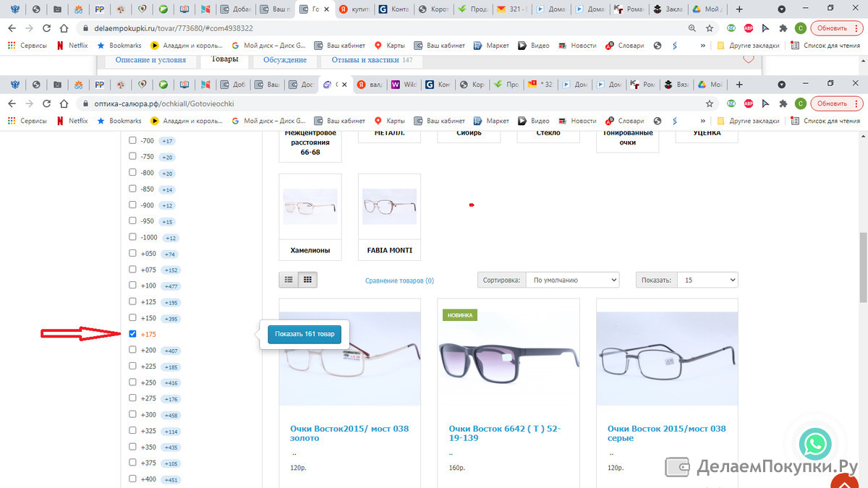Open product Очки Восток2015/ мост 038 золото

coord(349,433)
